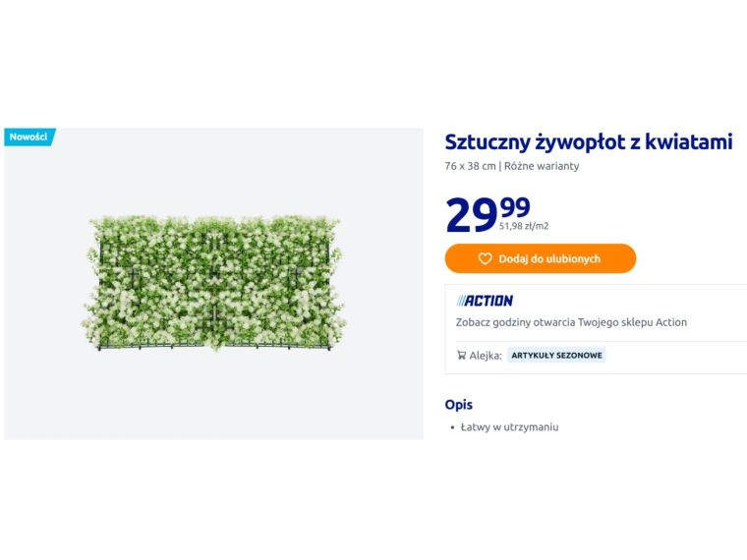Click the shopping cart icon beside Alejka
Image resolution: width=747 pixels, height=560 pixels.
(461, 356)
